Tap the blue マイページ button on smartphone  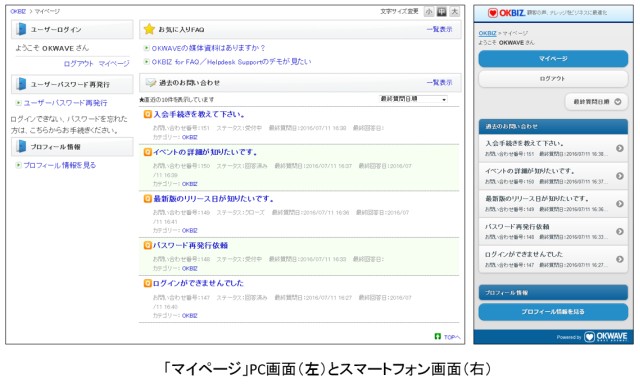pos(553,59)
